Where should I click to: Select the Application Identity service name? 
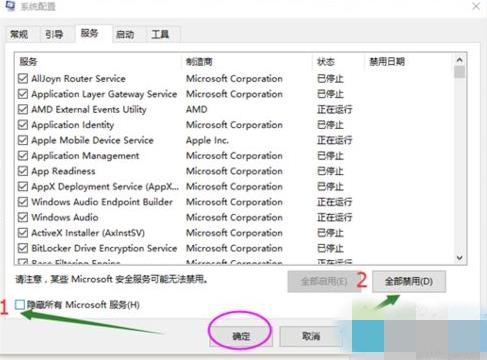[x=73, y=125]
